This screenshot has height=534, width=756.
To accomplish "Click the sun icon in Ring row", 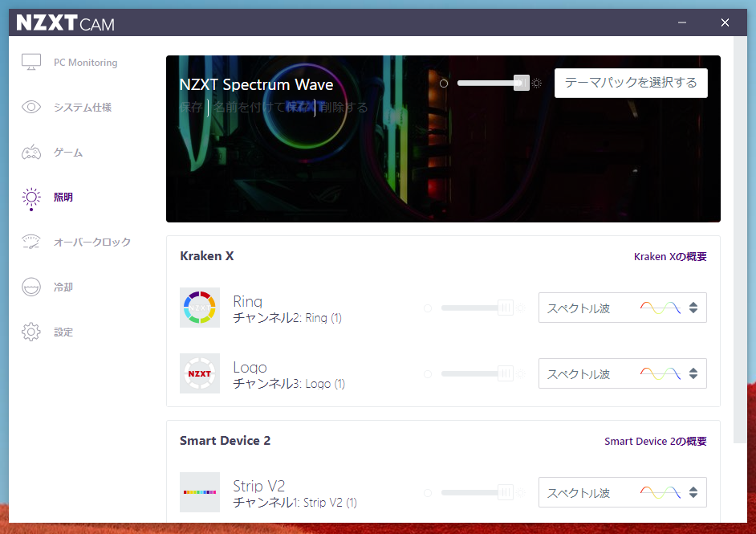I will click(x=521, y=308).
